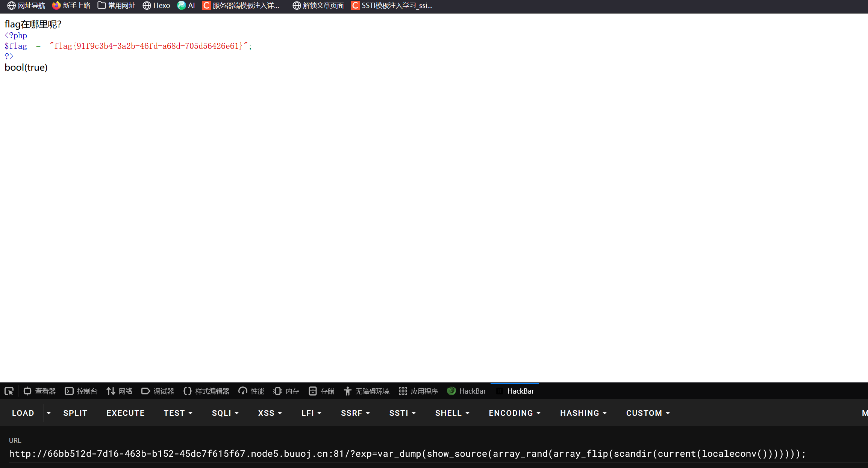Screen dimensions: 868x468
Task: Expand the HASHING dropdown menu
Action: pyautogui.click(x=583, y=413)
